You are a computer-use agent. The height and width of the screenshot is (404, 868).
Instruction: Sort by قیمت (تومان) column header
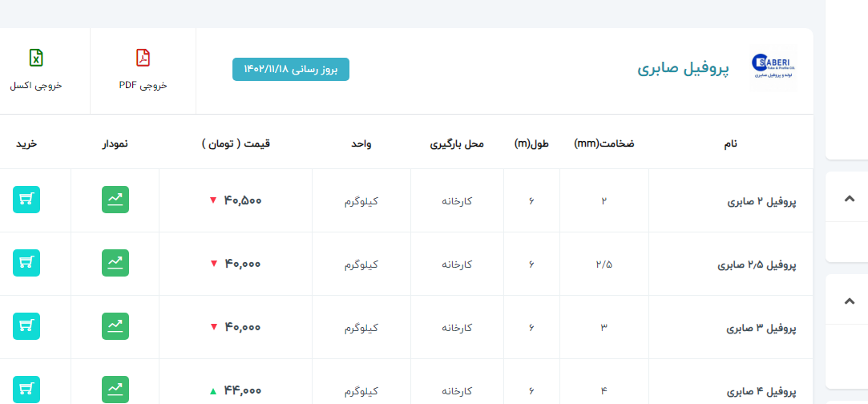pos(236,143)
